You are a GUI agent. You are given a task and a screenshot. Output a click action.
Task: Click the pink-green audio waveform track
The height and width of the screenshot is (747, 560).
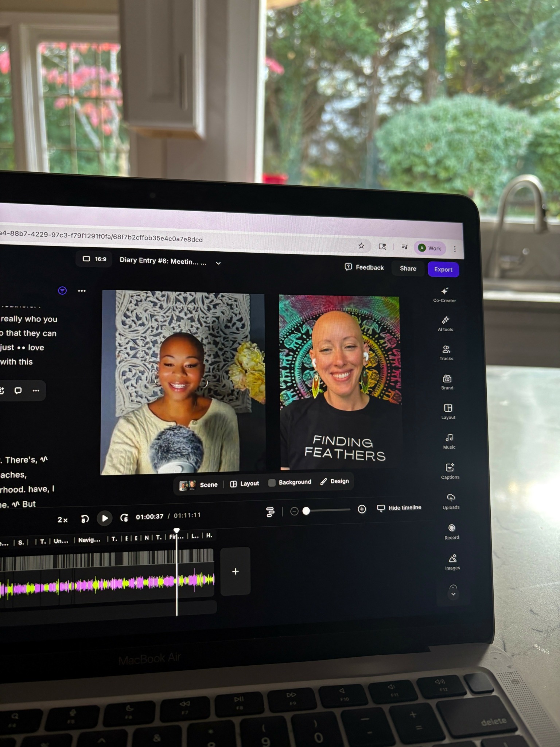tap(107, 584)
